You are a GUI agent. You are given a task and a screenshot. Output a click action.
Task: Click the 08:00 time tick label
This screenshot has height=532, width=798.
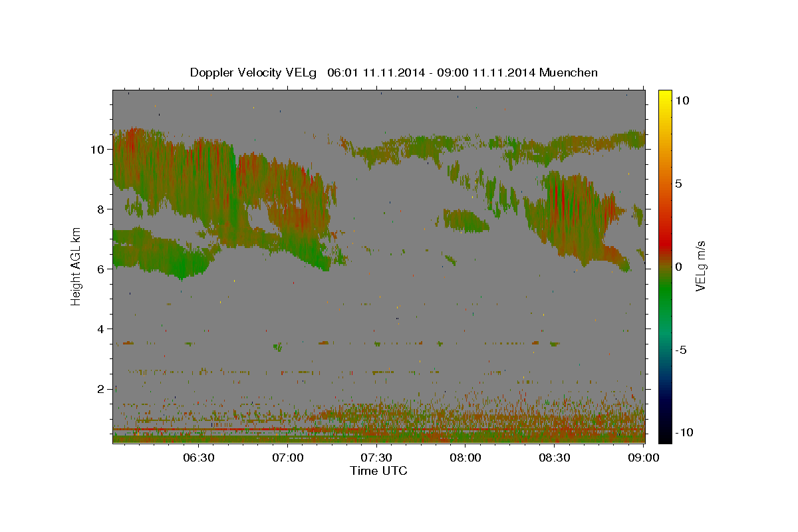(465, 458)
